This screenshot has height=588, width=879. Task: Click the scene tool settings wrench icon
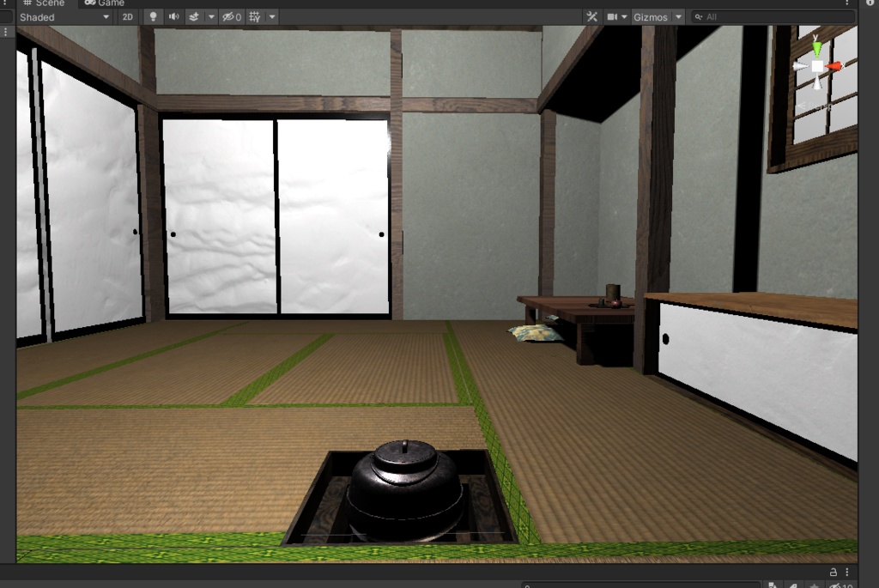(x=592, y=16)
